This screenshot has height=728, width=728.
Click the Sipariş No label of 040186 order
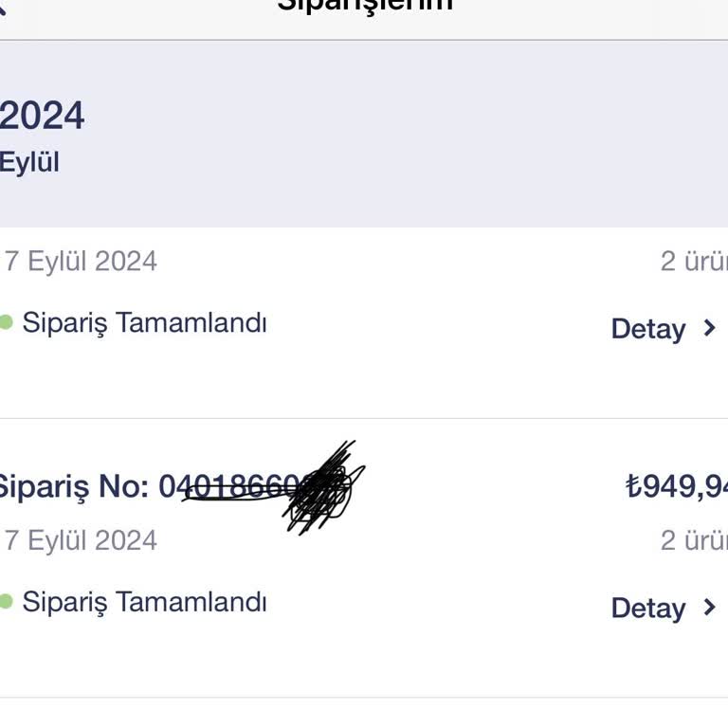click(74, 487)
